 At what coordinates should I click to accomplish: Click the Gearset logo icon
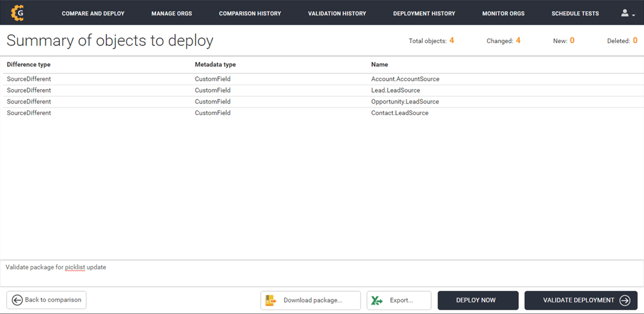coord(17,13)
